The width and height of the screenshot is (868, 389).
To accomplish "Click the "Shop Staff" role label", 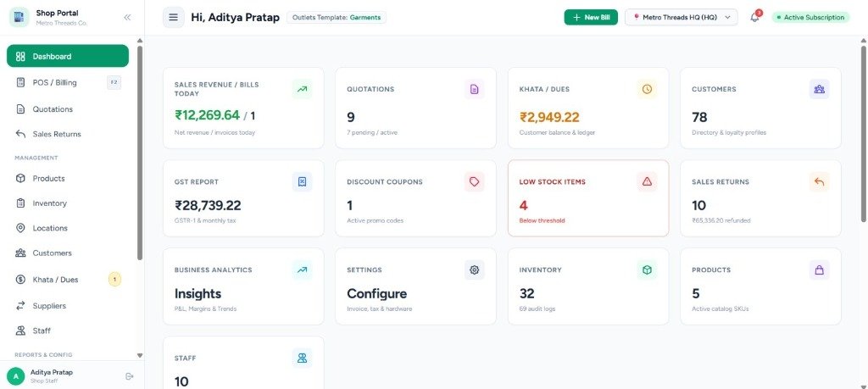I will tap(44, 381).
